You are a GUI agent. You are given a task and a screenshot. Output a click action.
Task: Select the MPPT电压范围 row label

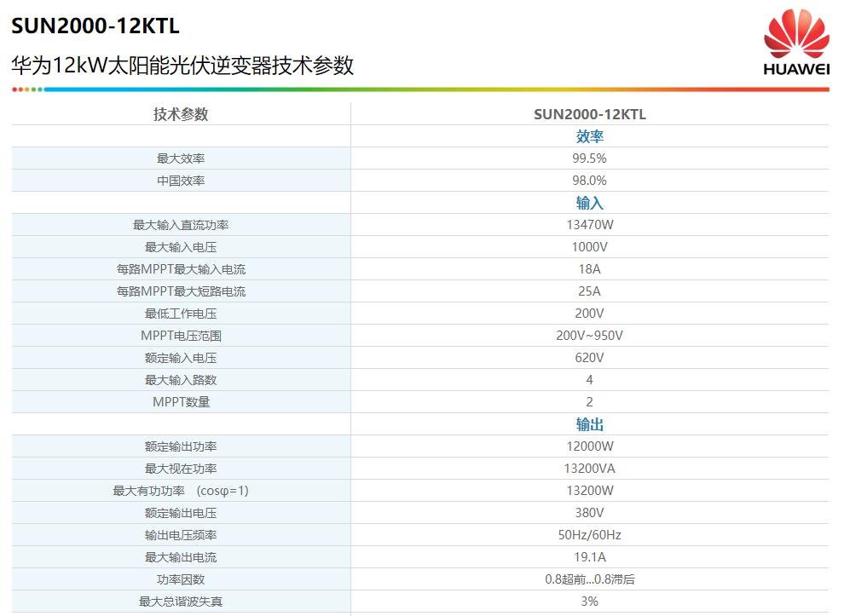point(179,335)
